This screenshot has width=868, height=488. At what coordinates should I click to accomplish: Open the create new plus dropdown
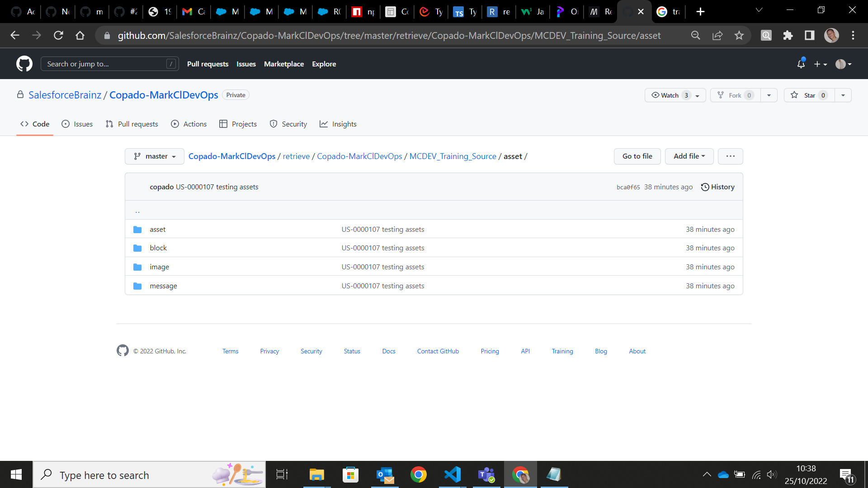[820, 64]
